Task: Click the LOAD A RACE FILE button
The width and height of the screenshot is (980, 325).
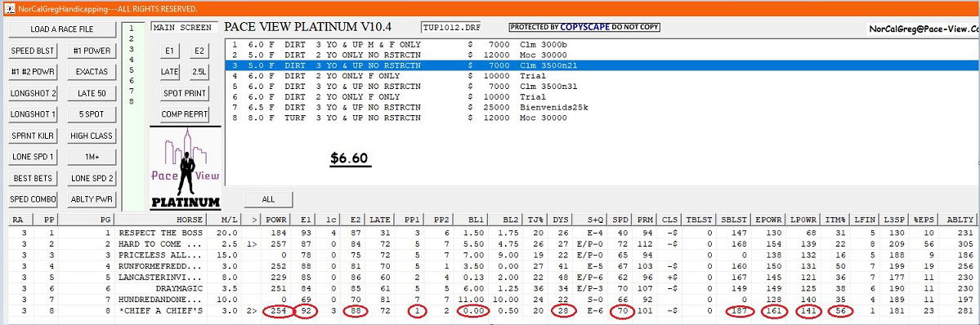Action: (x=62, y=29)
